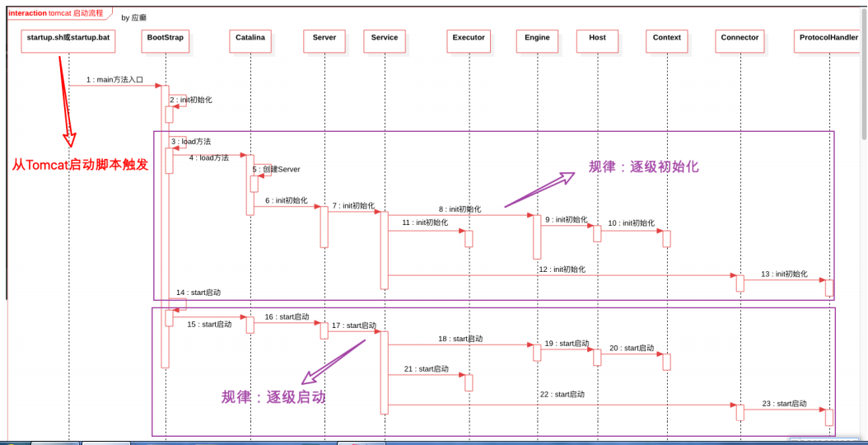Select the ProtocolHandler lifeline box
Viewport: 868px width, 445px height.
pos(828,41)
